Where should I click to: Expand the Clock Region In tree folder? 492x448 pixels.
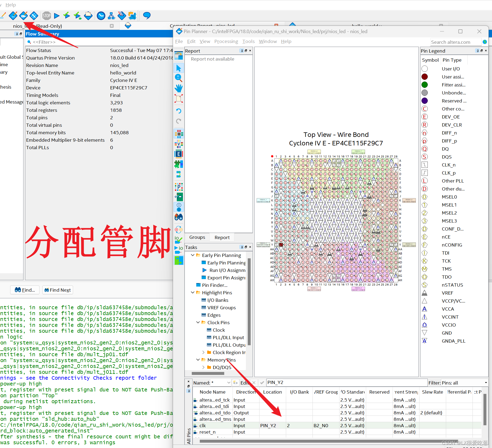pos(203,352)
